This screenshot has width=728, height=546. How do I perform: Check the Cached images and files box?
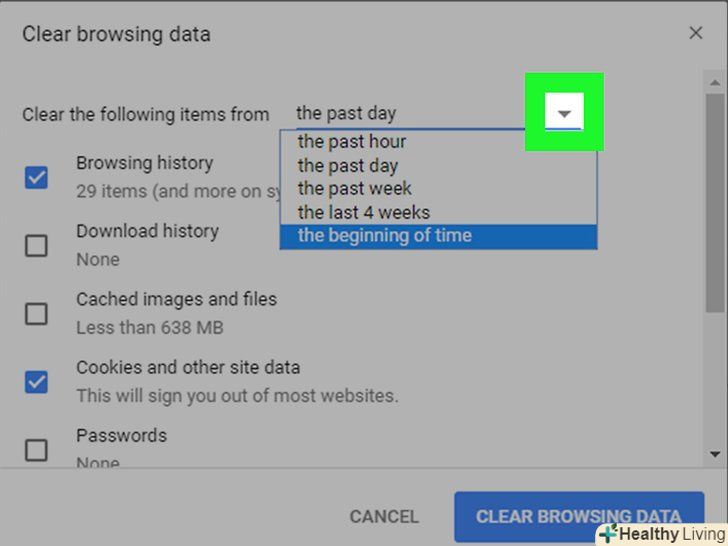tap(36, 314)
